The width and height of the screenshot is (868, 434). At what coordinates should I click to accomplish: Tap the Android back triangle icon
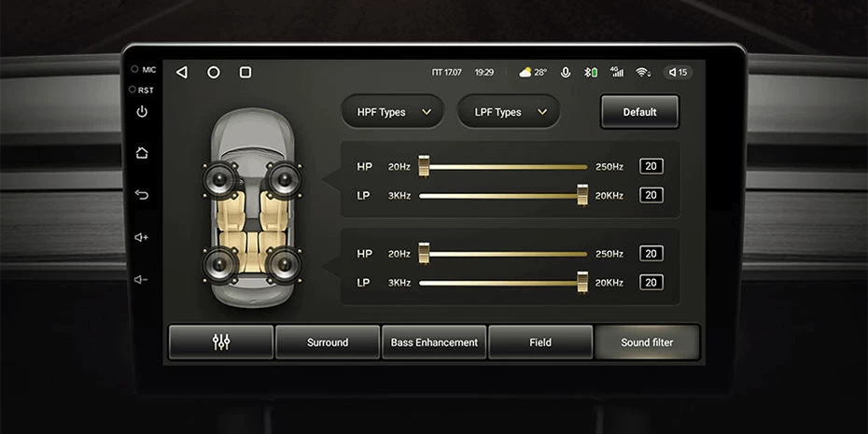click(181, 72)
